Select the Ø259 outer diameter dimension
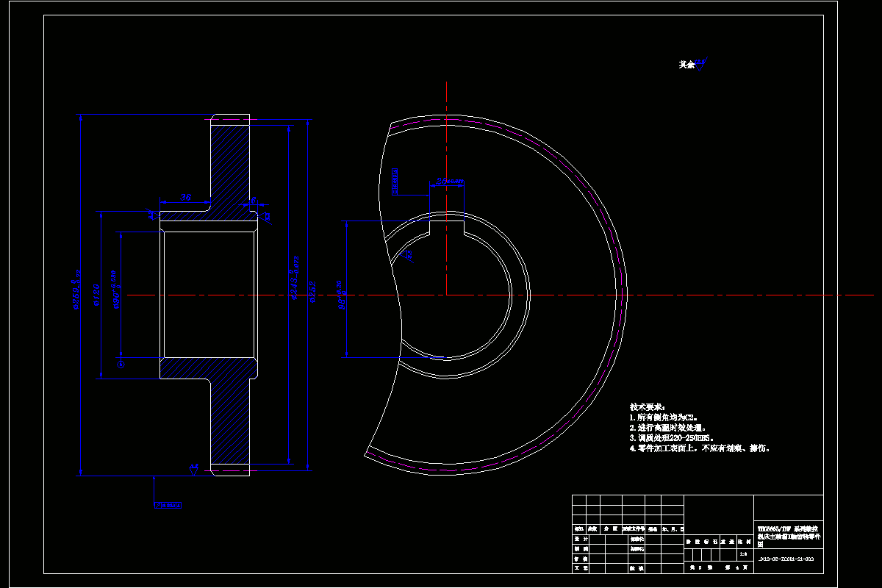Screen dimensions: 882x588 [x=75, y=288]
